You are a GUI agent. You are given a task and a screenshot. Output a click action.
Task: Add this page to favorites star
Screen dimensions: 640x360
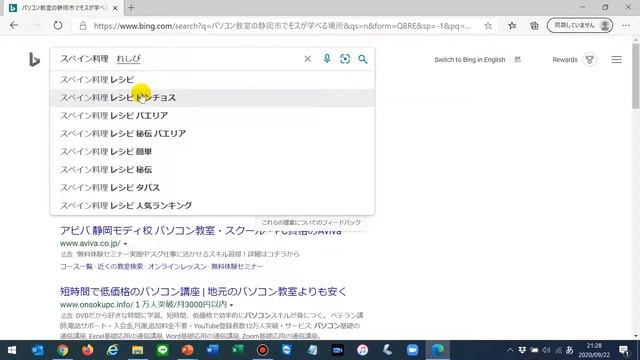[x=488, y=26]
